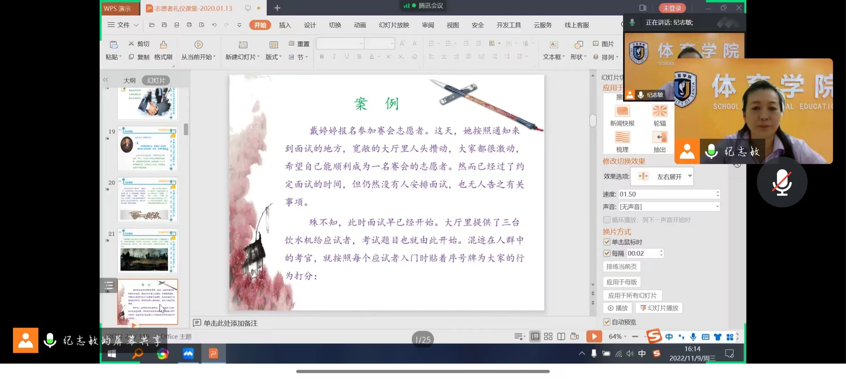
Task: Open the 效果选项 左右展开 dropdown
Action: [x=663, y=176]
